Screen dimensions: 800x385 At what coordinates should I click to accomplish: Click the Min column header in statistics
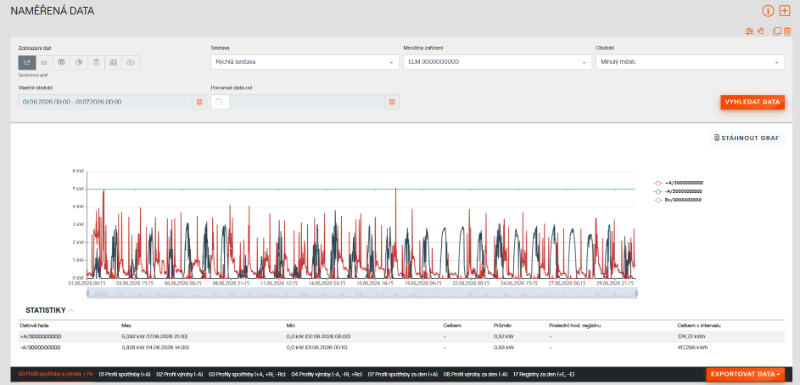click(x=291, y=325)
